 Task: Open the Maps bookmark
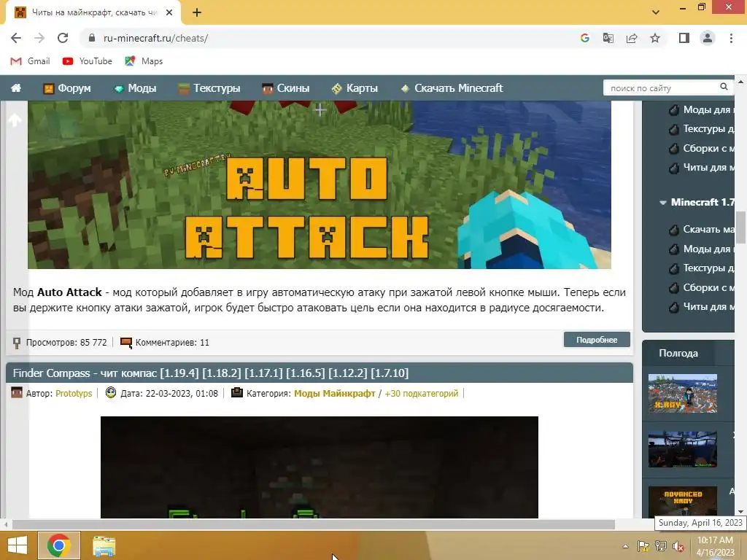coord(144,61)
